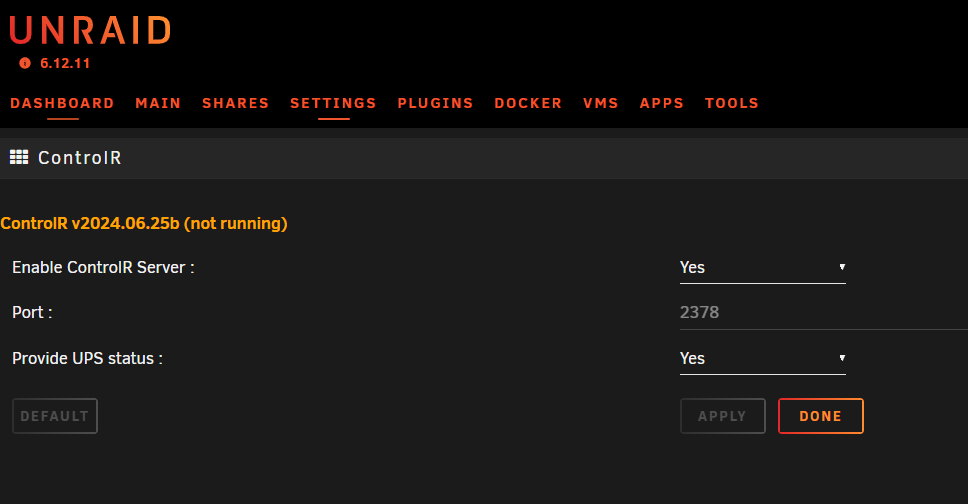Screen dimensions: 968x504
Task: Click the Default button
Action: pos(55,416)
